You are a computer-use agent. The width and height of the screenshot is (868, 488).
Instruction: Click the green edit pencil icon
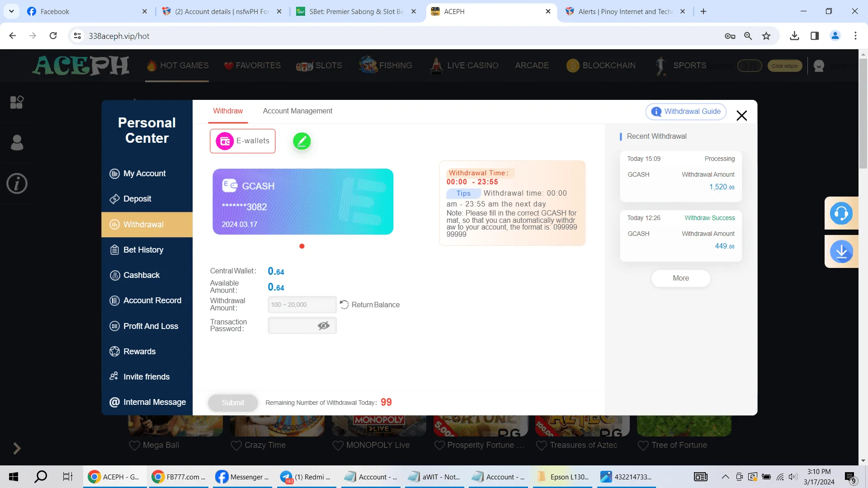pyautogui.click(x=302, y=141)
